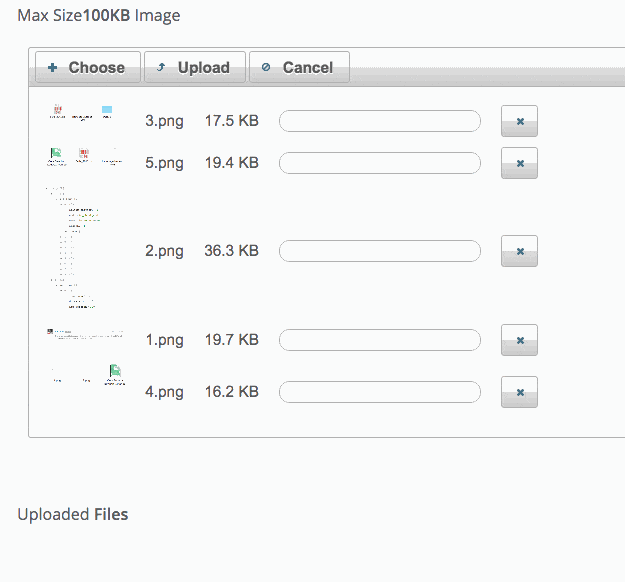This screenshot has width=625, height=582.
Task: Cancel the pending file uploads
Action: pos(298,68)
